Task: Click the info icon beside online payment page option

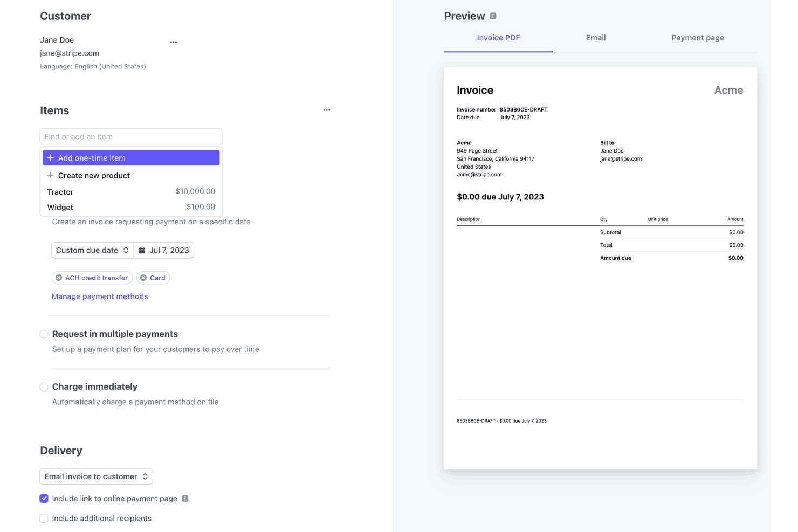Action: 186,499
